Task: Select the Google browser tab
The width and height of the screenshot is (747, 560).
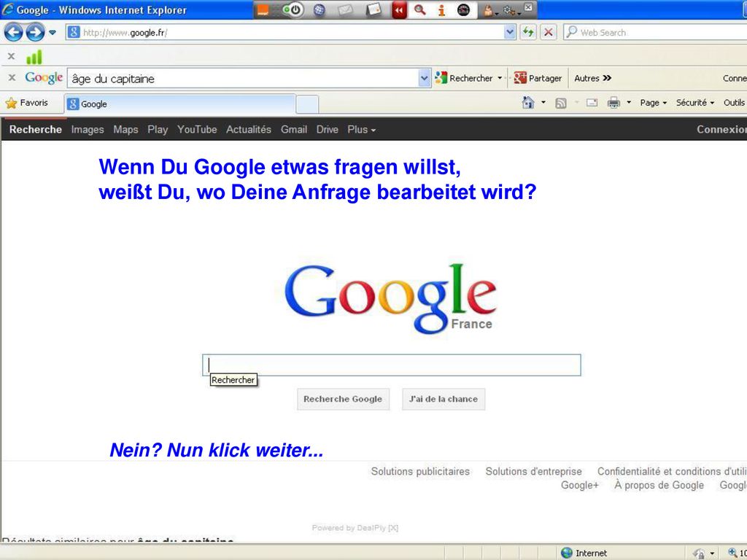Action: 179,104
